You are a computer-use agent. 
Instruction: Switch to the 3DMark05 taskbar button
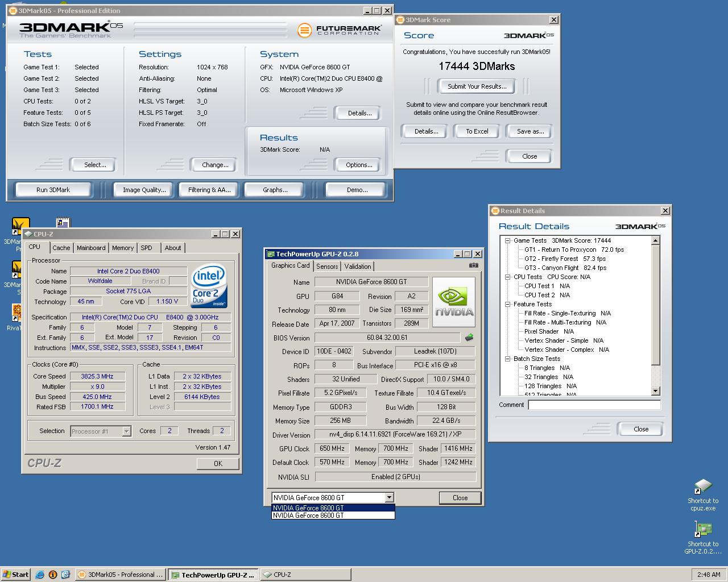[121, 575]
